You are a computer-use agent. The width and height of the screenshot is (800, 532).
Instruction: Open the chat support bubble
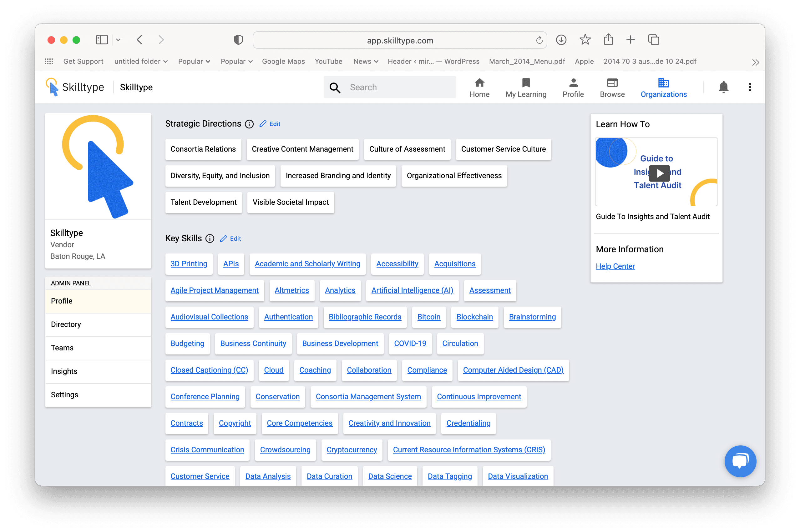tap(740, 461)
